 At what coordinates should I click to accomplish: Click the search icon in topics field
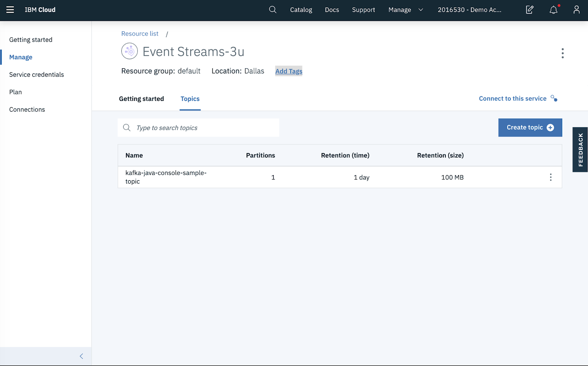point(127,128)
